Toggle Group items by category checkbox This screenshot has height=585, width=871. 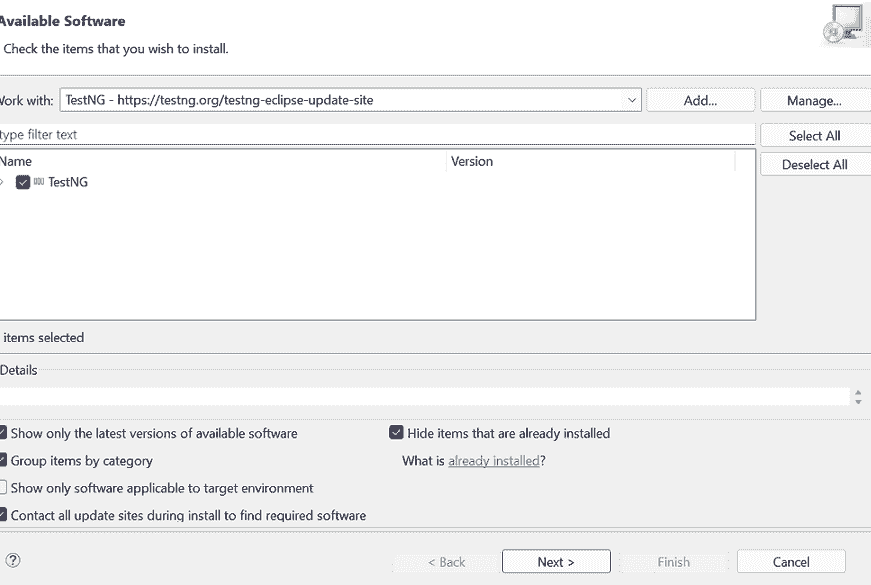[3, 460]
